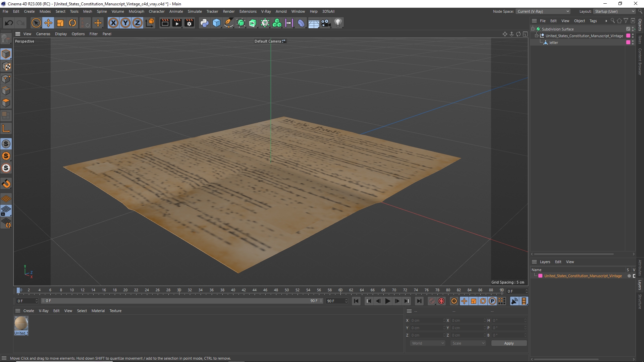644x362 pixels.
Task: Click the viewport rotate camera icon
Action: click(518, 34)
